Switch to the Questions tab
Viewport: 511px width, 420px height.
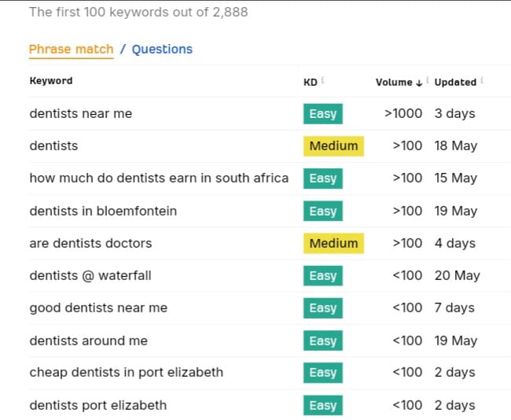point(162,50)
